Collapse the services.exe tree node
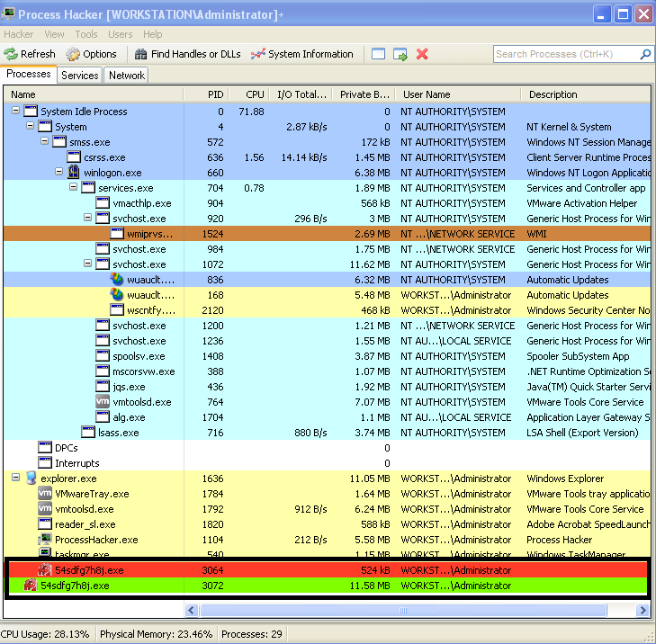This screenshot has width=656, height=644. tap(73, 188)
